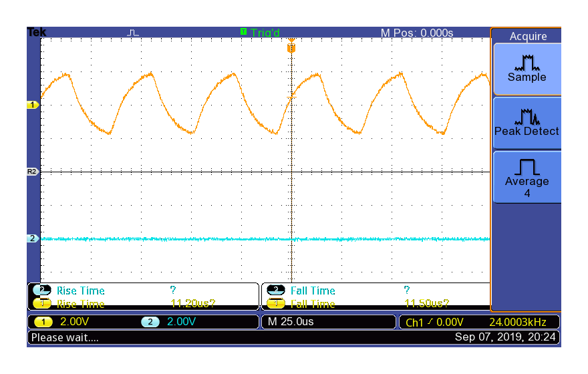Click channel 2 badge with 2.00V scale
The image size is (588, 374).
(x=169, y=321)
